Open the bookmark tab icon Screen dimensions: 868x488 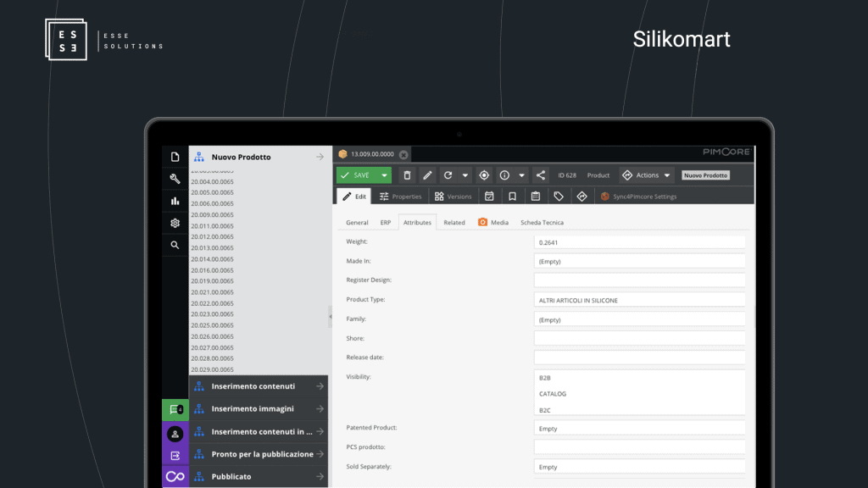(x=513, y=197)
